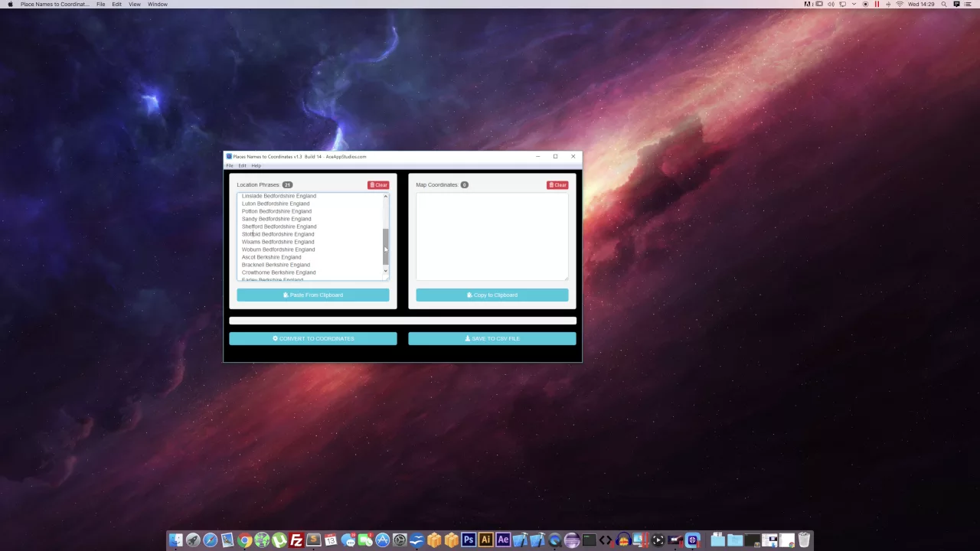
Task: Click 'Sandy Bedfordshire England' line
Action: [276, 219]
